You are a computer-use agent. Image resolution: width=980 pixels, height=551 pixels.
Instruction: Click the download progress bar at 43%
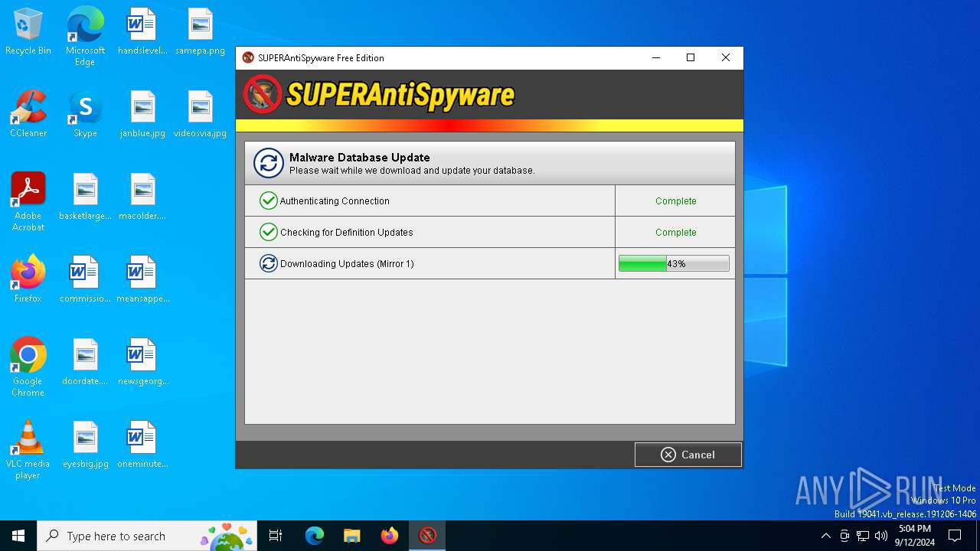(x=674, y=263)
